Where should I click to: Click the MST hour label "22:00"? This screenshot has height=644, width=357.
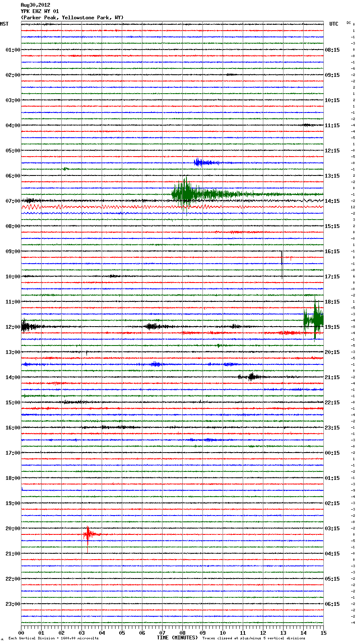point(13,579)
